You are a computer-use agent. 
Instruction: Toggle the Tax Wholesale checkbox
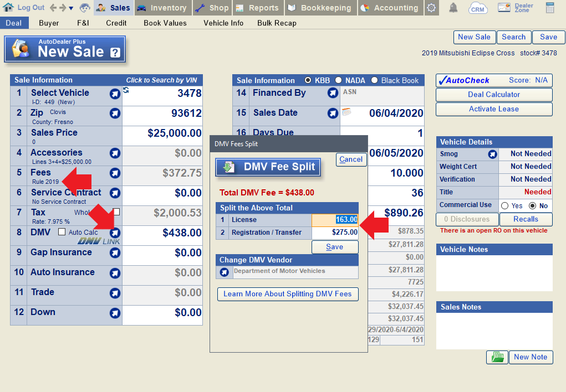116,212
